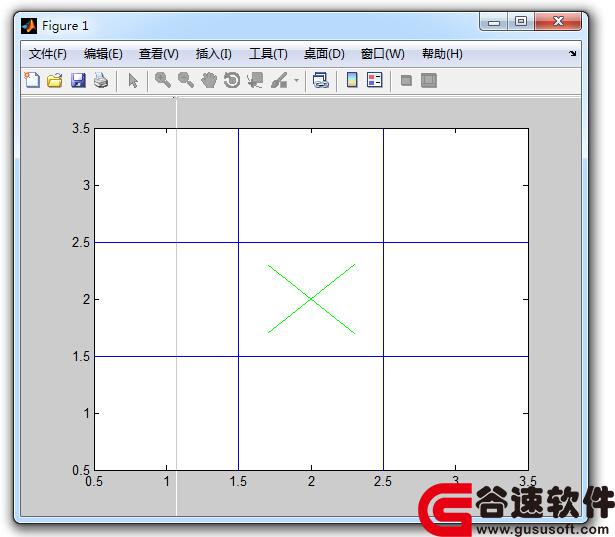
Task: Enable the Rotate 3D tool
Action: [232, 80]
